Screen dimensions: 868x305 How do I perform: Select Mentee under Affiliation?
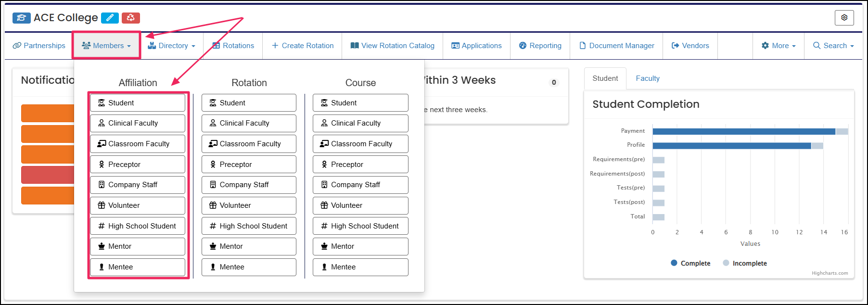coord(138,267)
